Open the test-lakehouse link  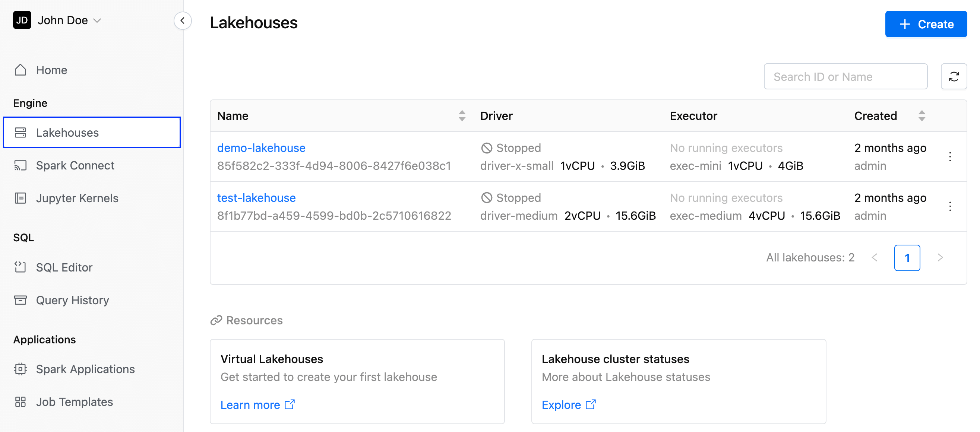coord(256,197)
